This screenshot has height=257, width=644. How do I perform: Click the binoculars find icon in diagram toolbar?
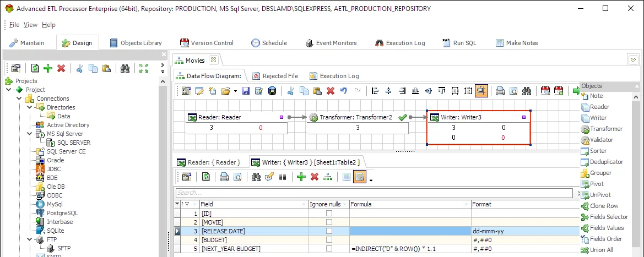[527, 91]
